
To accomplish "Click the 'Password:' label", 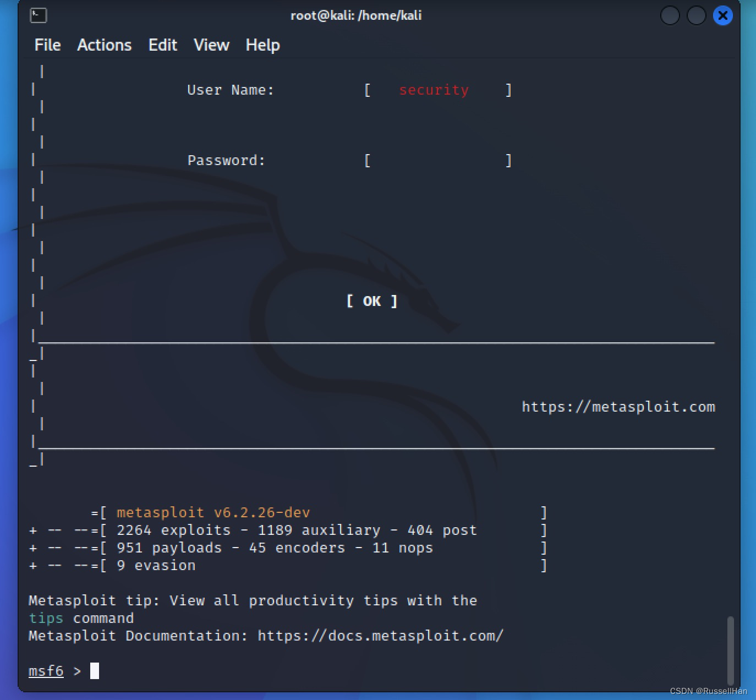I will click(x=226, y=160).
